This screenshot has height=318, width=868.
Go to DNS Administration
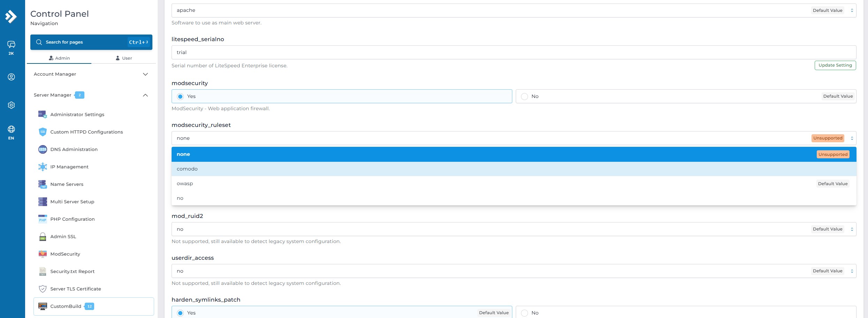[74, 149]
